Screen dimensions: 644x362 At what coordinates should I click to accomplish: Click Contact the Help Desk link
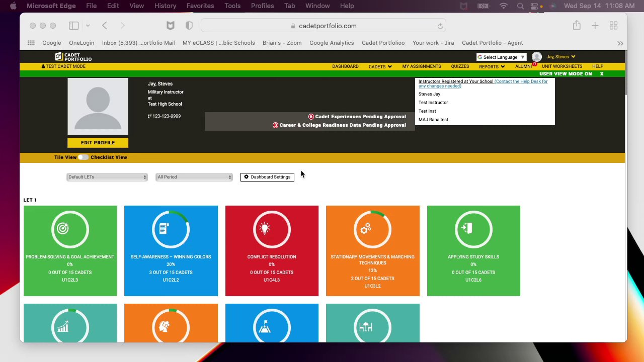pyautogui.click(x=483, y=83)
